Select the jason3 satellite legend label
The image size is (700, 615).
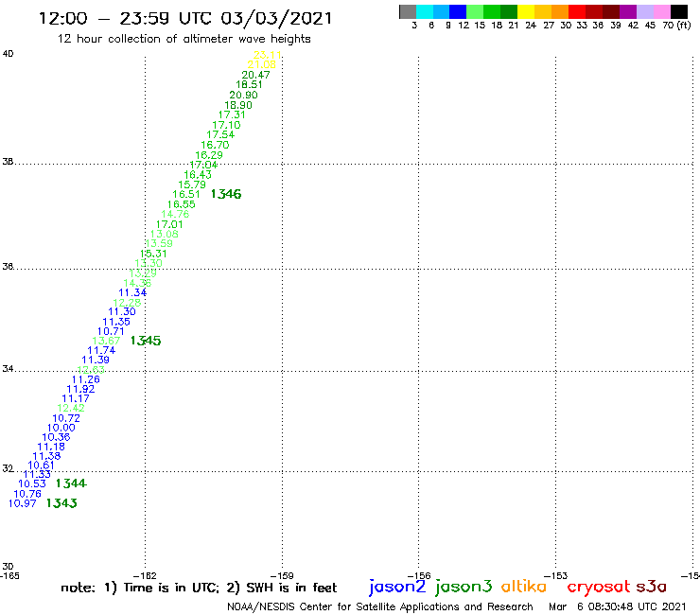464,587
